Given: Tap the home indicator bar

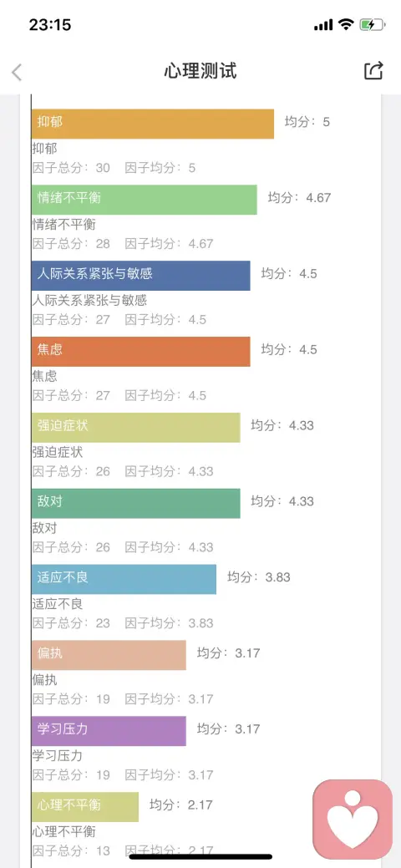Looking at the screenshot, I should tap(200, 855).
